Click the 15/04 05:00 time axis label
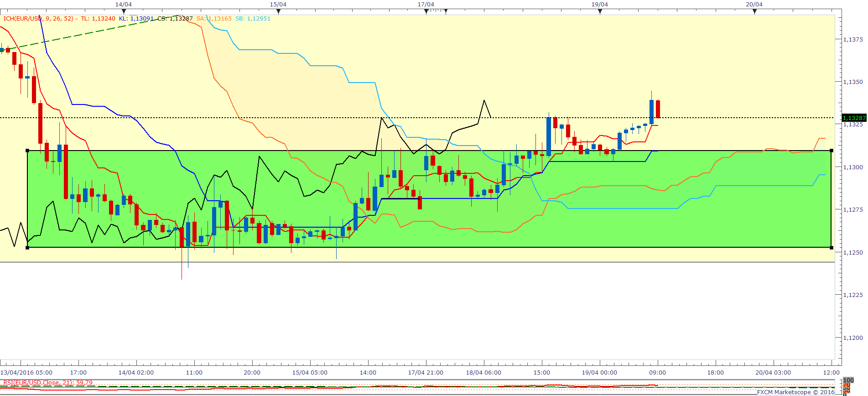Screen dimensions: 868x396 [x=310, y=373]
